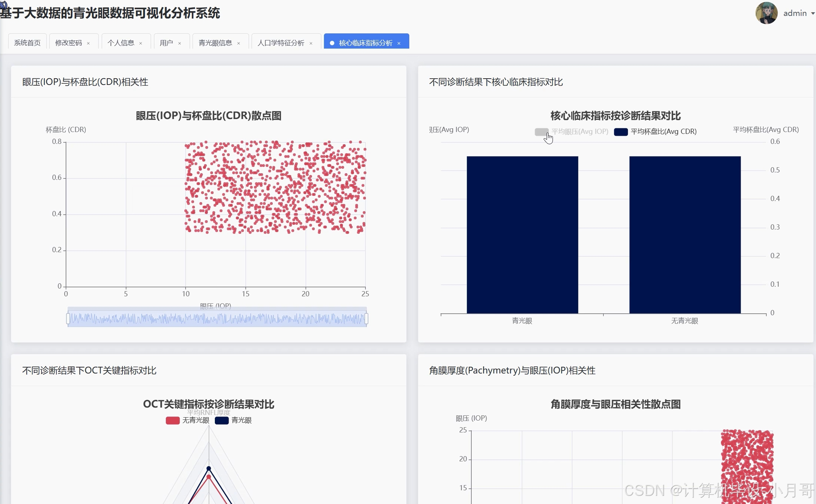This screenshot has height=504, width=816.
Task: Toggle 无青光眼 legend in radar chart
Action: point(187,420)
